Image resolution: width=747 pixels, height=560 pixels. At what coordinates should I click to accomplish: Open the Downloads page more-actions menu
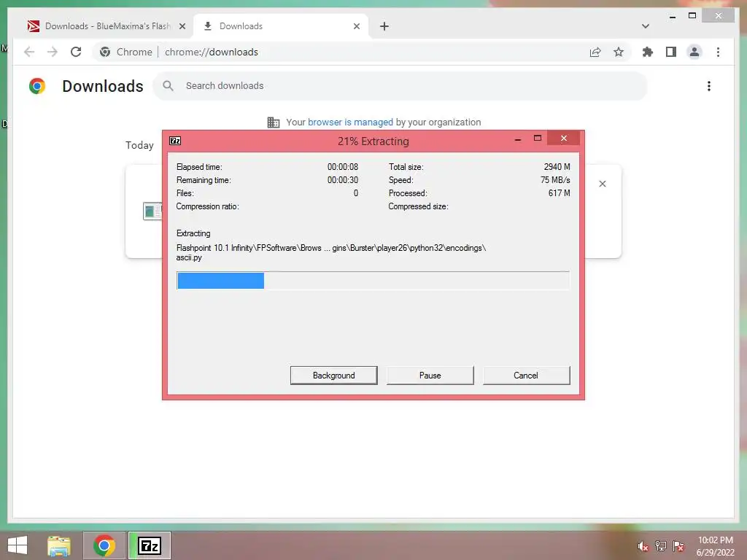point(709,86)
